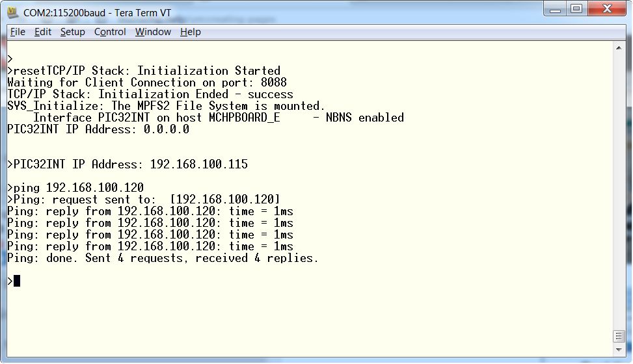The height and width of the screenshot is (364, 633).
Task: Click the scrollbar up arrow
Action: point(619,48)
